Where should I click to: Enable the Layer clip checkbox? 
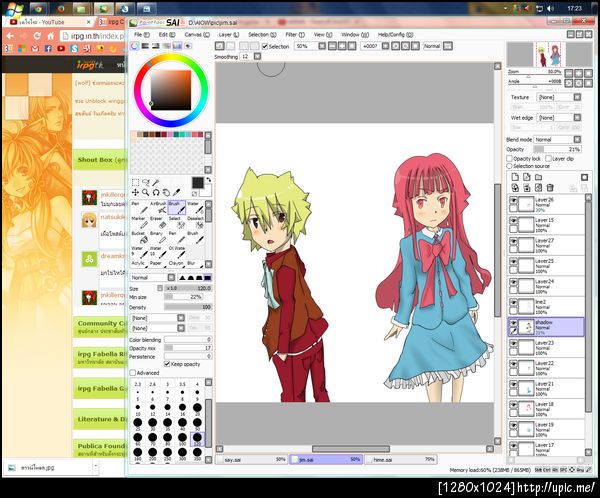pos(548,158)
